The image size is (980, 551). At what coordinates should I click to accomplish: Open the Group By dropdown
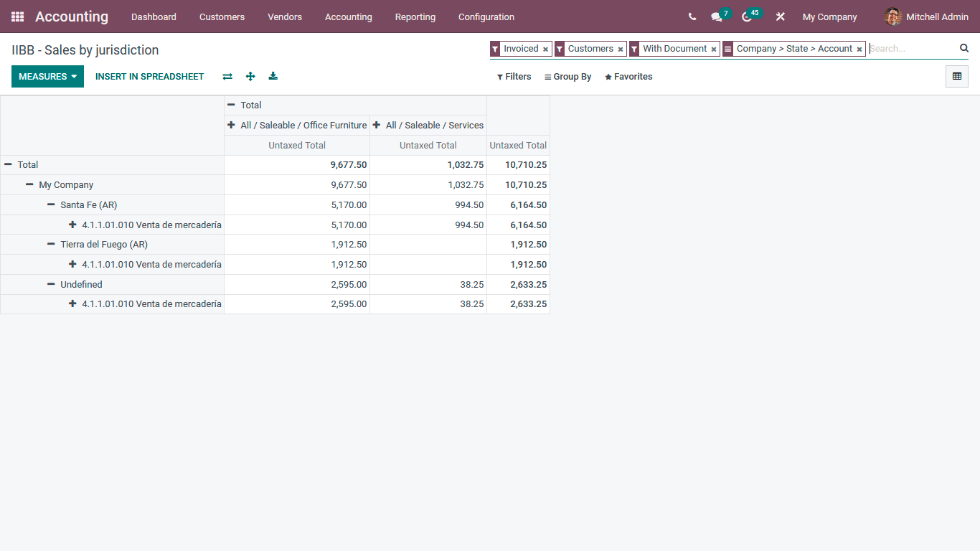(567, 77)
